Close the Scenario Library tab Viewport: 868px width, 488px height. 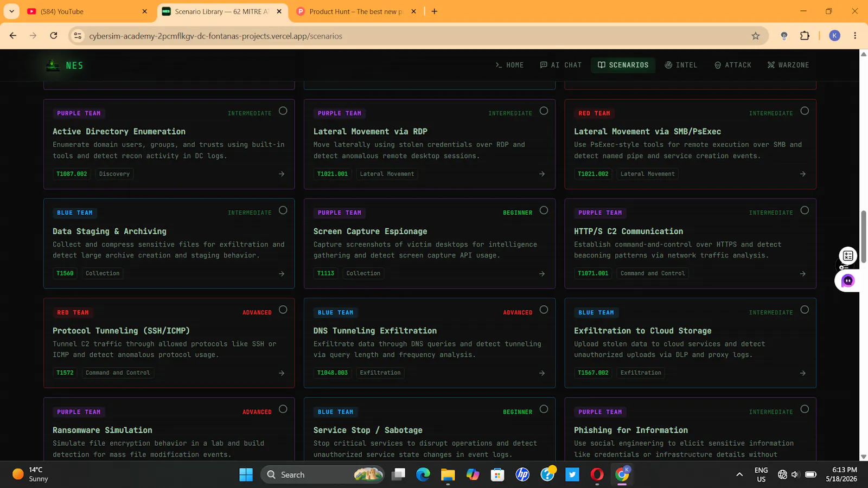[279, 11]
